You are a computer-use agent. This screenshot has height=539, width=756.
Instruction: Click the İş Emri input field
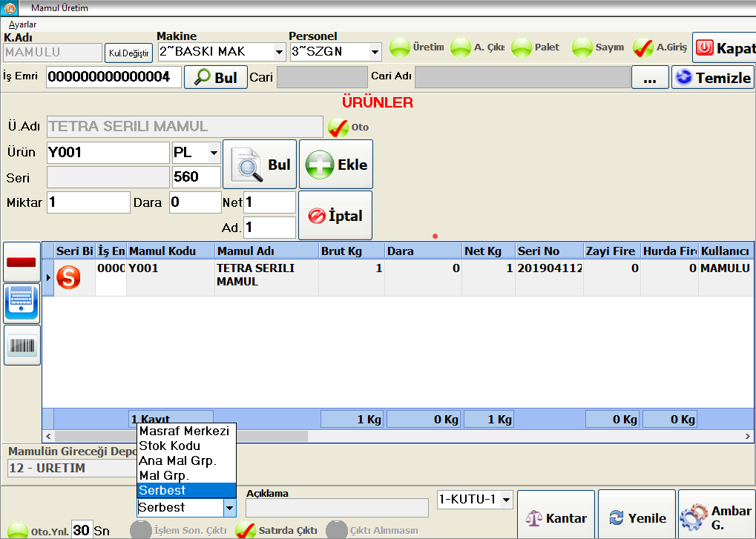point(114,77)
